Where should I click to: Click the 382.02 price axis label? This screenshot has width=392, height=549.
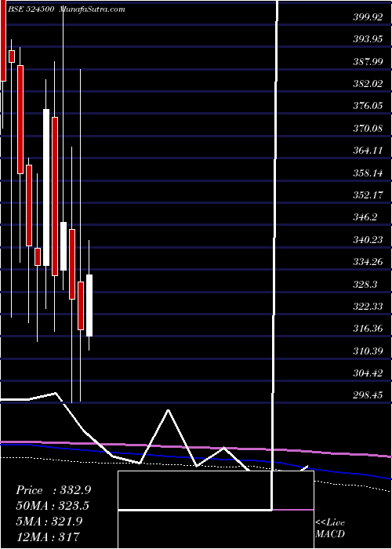tap(368, 84)
